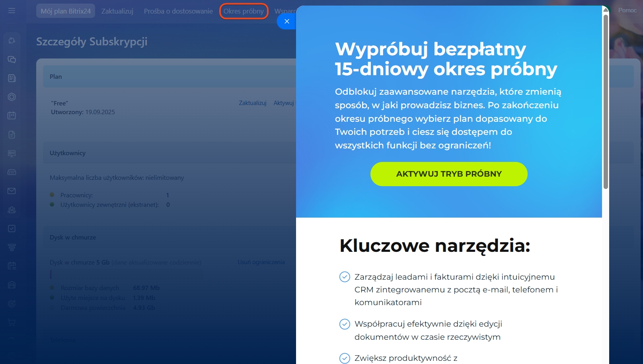Viewport: 643px width, 364px height.
Task: Open the mail envelope sidebar icon
Action: [x=12, y=191]
